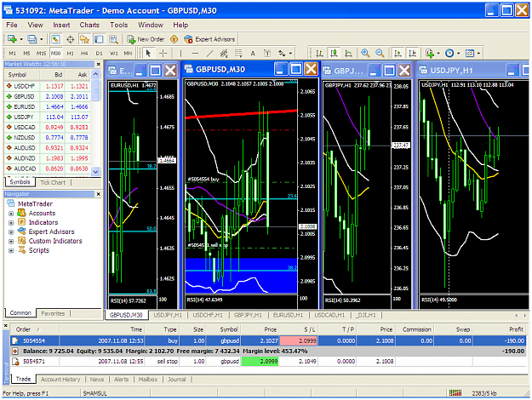The height and width of the screenshot is (400, 532).
Task: Zoom out on the chart
Action: [x=380, y=53]
